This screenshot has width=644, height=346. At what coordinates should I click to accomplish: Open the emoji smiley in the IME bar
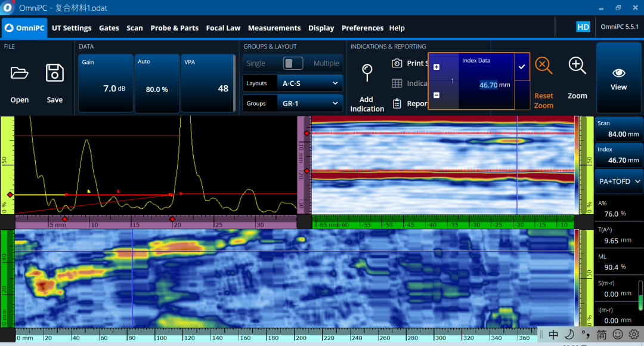point(618,335)
